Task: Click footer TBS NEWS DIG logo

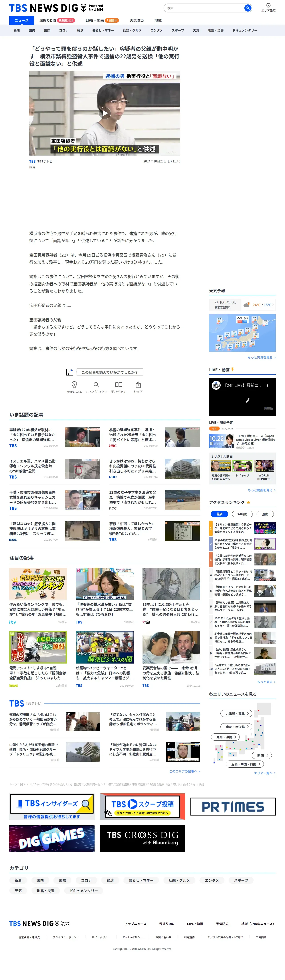Action: pos(39,923)
